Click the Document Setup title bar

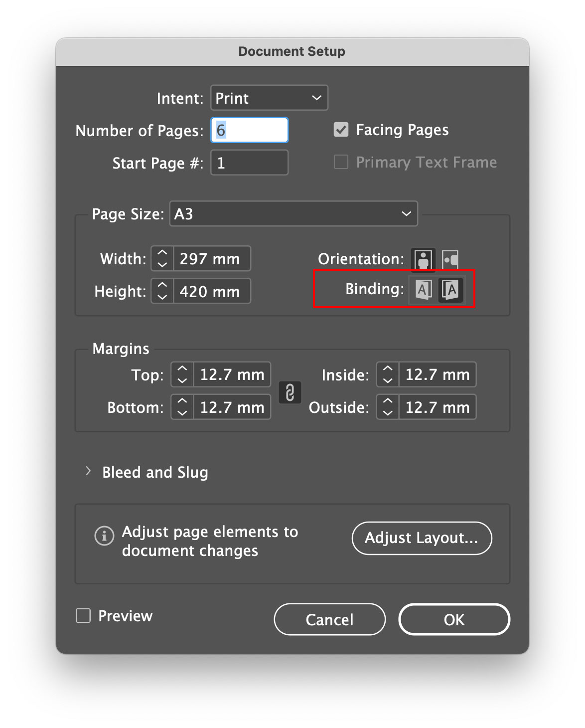point(292,50)
